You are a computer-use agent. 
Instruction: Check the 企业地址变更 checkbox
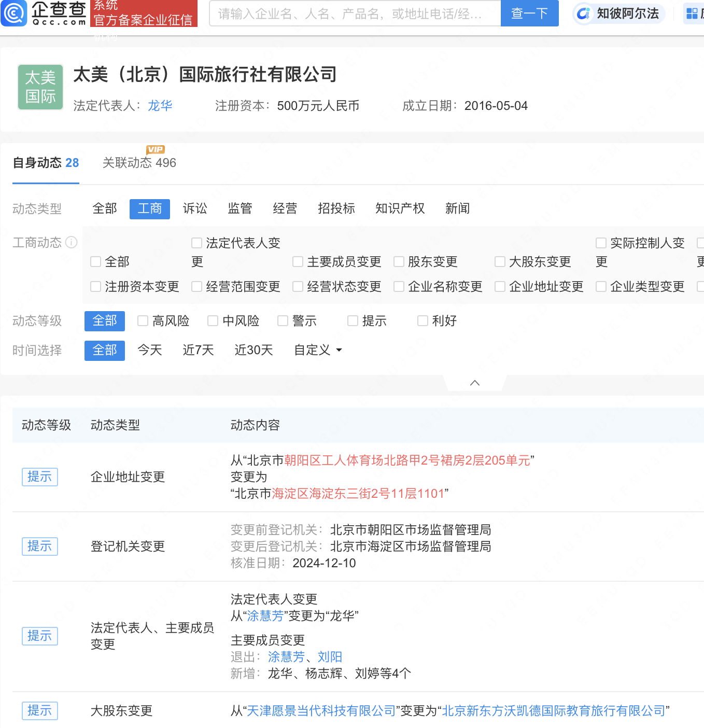pos(500,287)
